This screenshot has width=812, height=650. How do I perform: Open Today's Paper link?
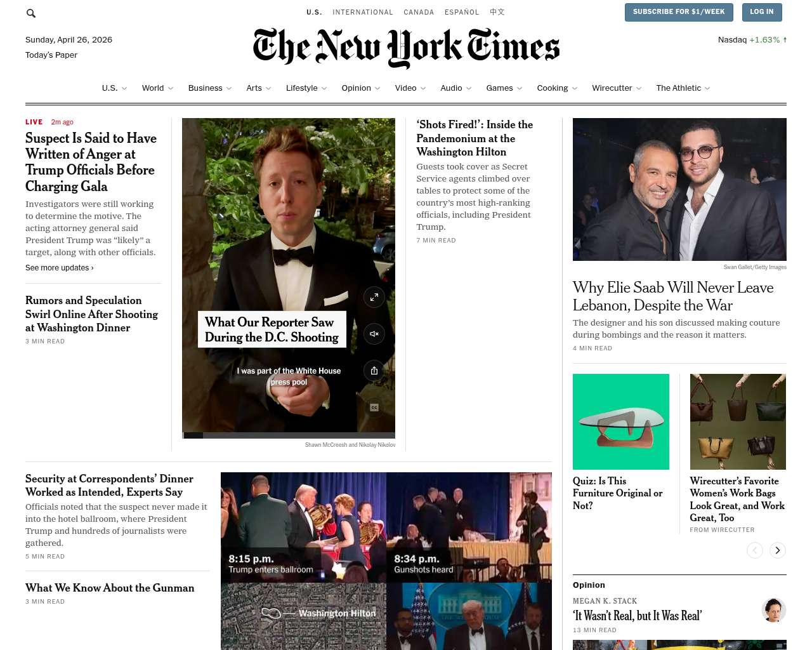point(51,55)
